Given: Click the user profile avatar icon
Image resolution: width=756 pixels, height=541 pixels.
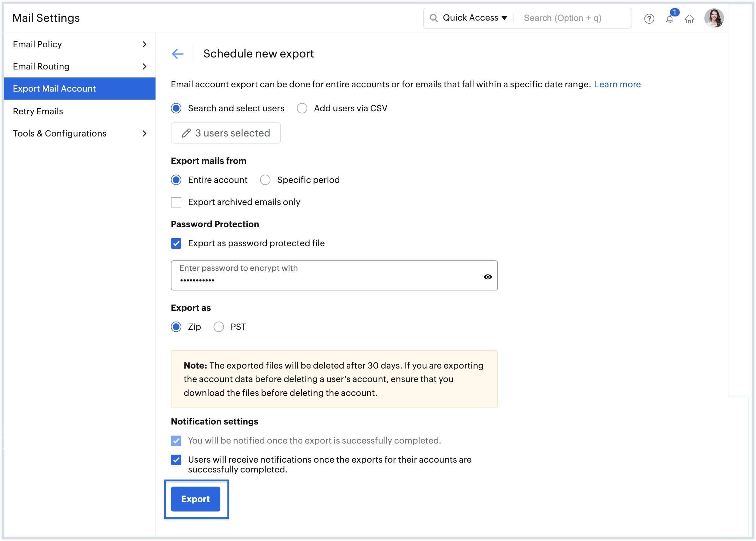Looking at the screenshot, I should click(x=716, y=18).
